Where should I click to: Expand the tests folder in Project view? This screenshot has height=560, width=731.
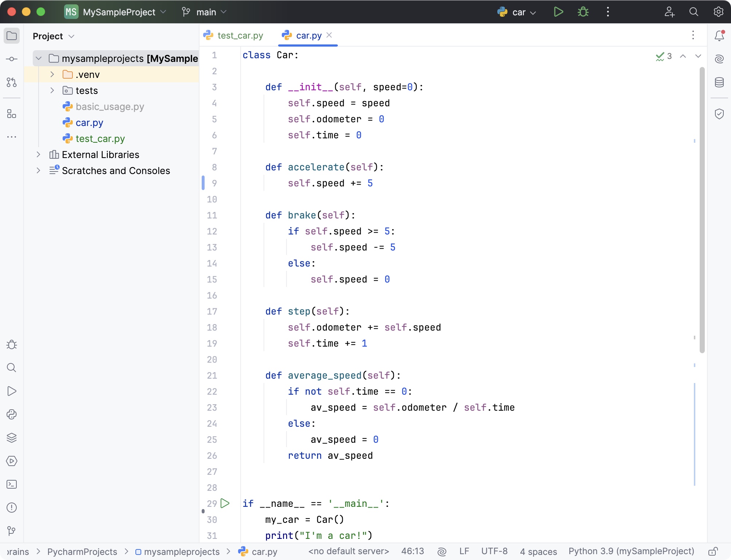pyautogui.click(x=52, y=90)
